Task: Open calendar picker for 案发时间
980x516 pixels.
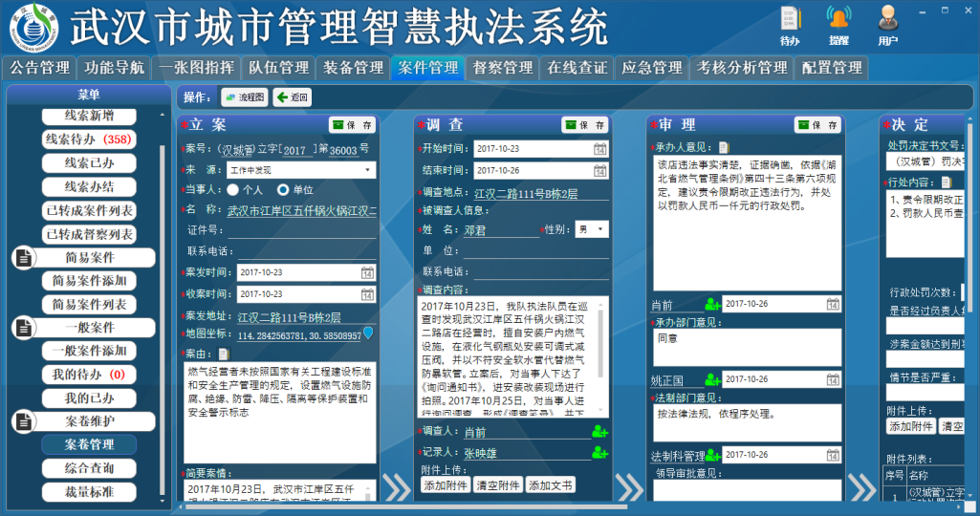Action: (367, 272)
